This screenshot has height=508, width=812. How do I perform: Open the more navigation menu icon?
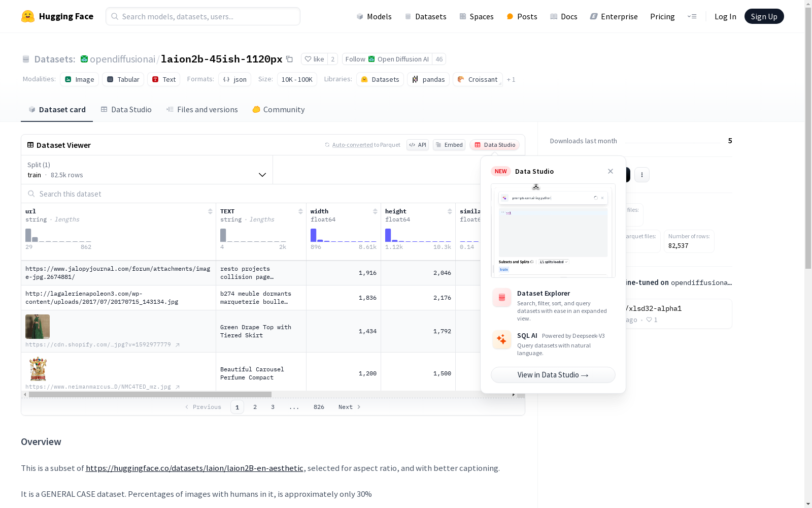pyautogui.click(x=692, y=16)
